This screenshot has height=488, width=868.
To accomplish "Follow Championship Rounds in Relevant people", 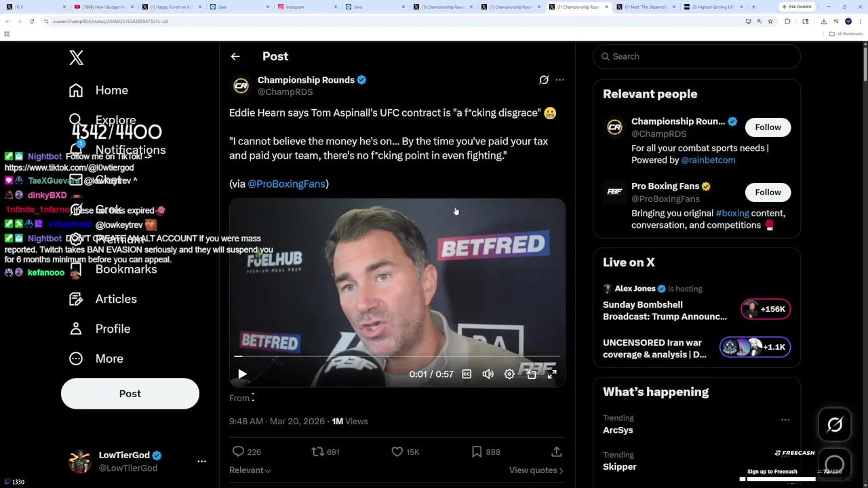I will point(768,127).
